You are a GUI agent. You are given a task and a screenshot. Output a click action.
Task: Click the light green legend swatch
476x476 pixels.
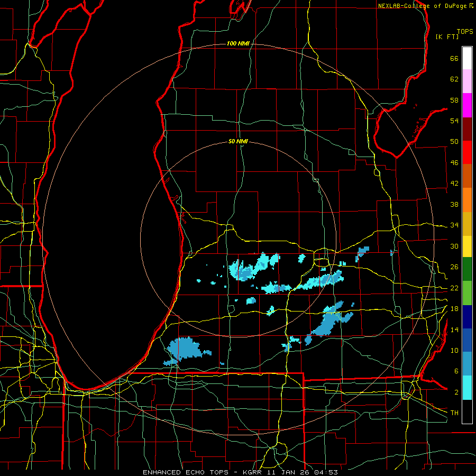tap(467, 293)
